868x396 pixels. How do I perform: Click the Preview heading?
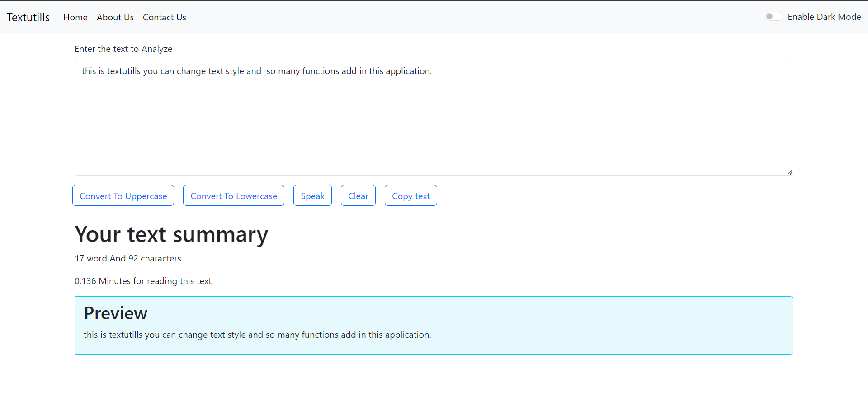[116, 313]
